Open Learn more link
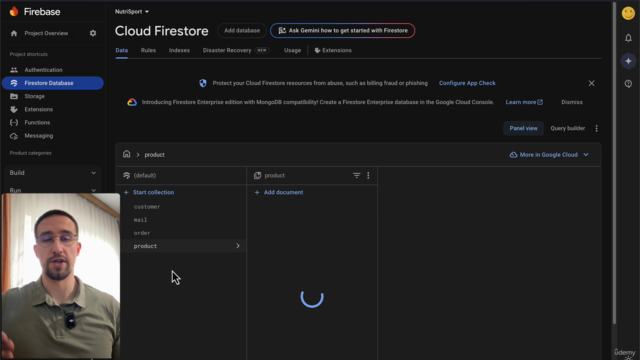The image size is (640, 360). coord(524,102)
